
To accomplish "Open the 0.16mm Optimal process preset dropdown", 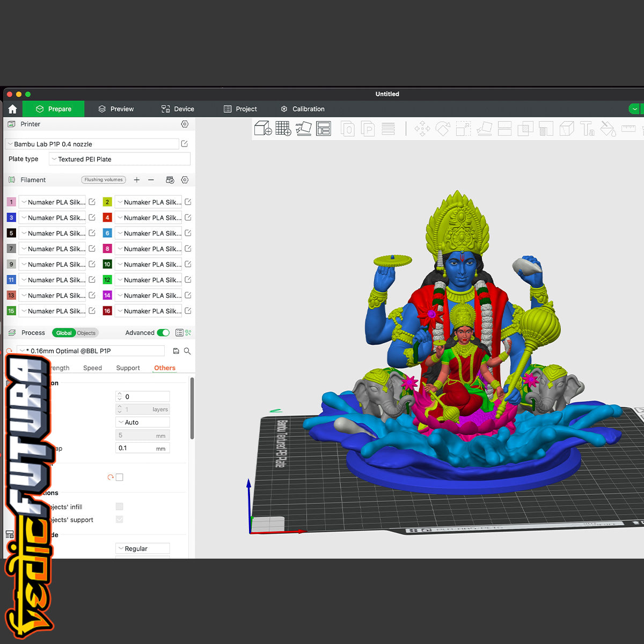I will 91,351.
